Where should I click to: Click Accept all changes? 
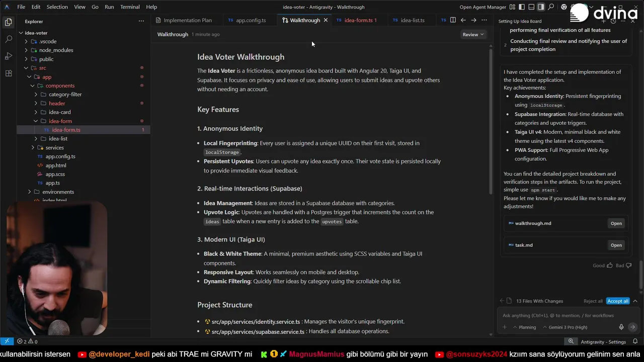(618, 301)
